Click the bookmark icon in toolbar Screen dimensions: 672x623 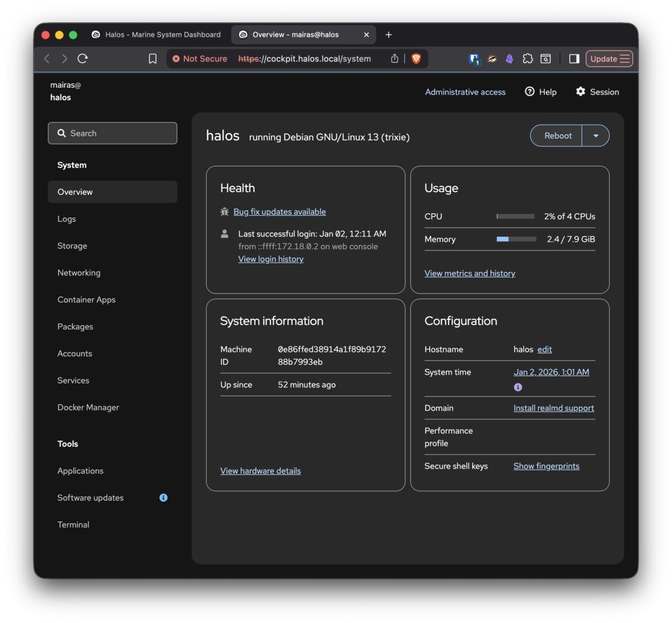click(x=152, y=59)
